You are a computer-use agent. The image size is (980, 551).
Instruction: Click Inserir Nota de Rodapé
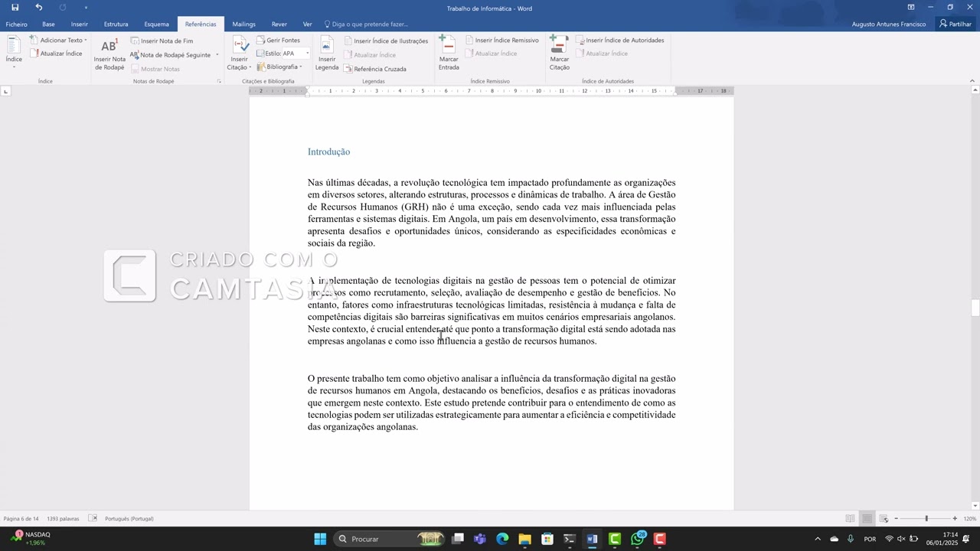109,54
